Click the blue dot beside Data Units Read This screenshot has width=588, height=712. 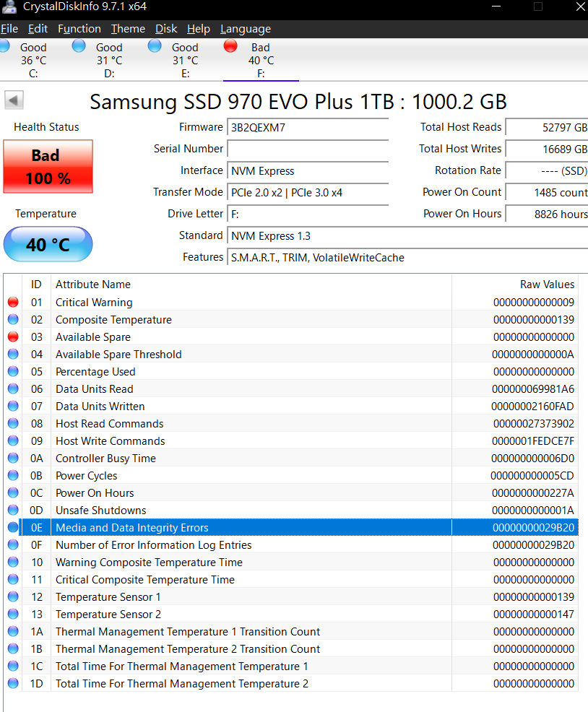[x=13, y=389]
